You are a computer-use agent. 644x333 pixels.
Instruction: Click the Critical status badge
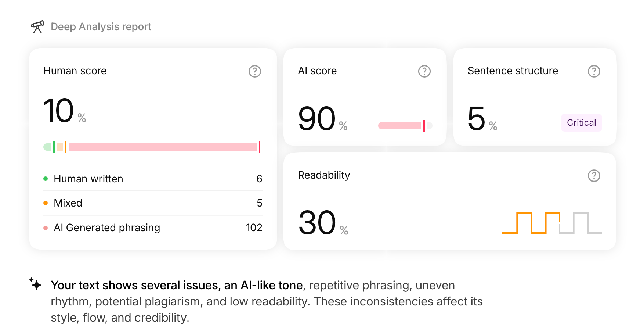click(581, 123)
